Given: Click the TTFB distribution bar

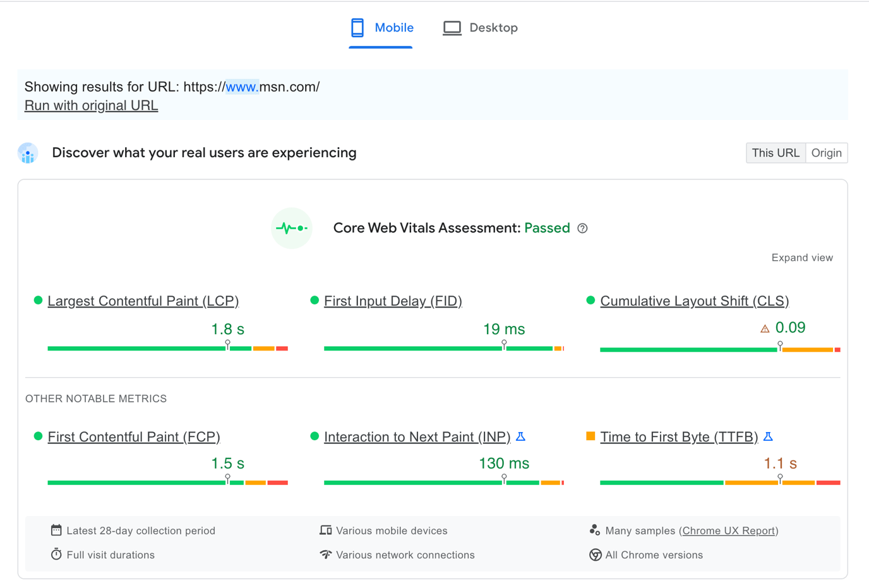Looking at the screenshot, I should pyautogui.click(x=720, y=483).
